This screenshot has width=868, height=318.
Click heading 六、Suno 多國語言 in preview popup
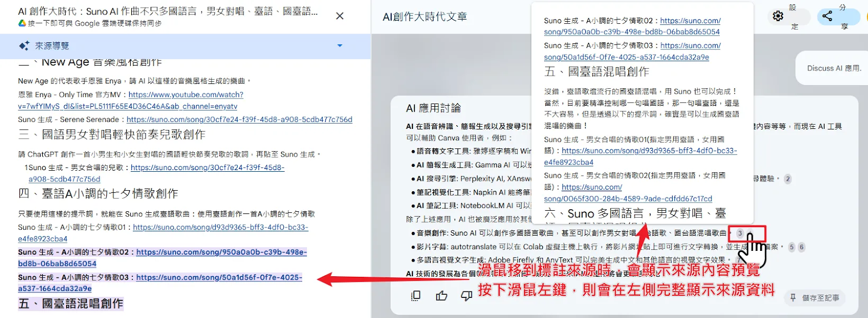[x=635, y=213]
